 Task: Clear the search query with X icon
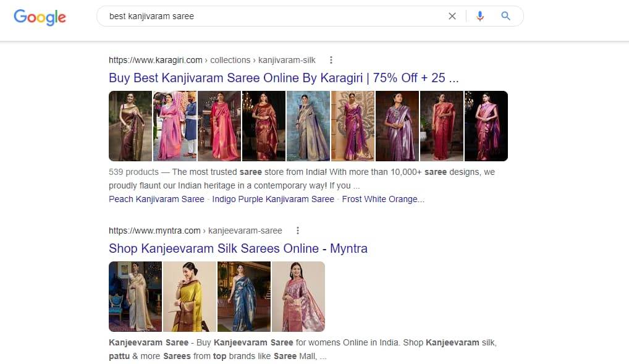click(452, 16)
